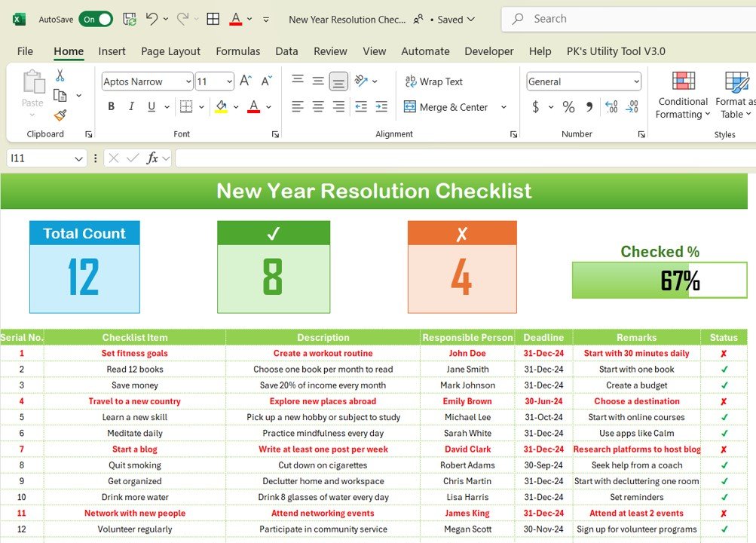
Task: Switch to the Formulas tab
Action: click(x=237, y=51)
